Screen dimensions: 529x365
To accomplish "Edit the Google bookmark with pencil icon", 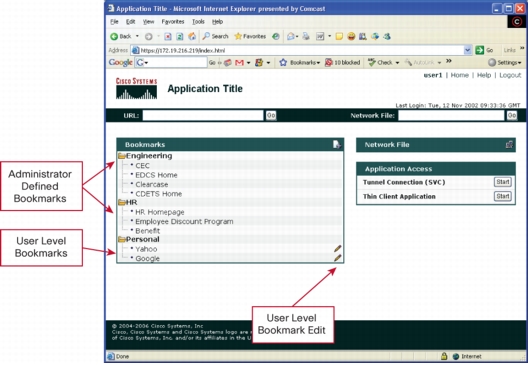I will click(x=337, y=258).
